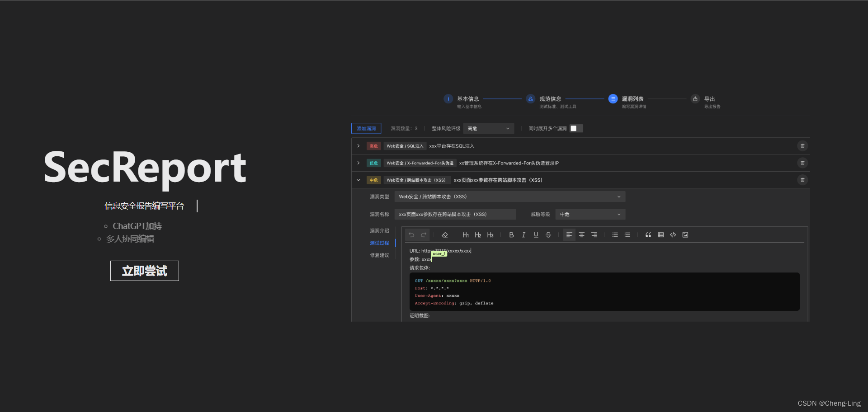Image resolution: width=868 pixels, height=412 pixels.
Task: Click the 导出 step export icon
Action: [695, 99]
